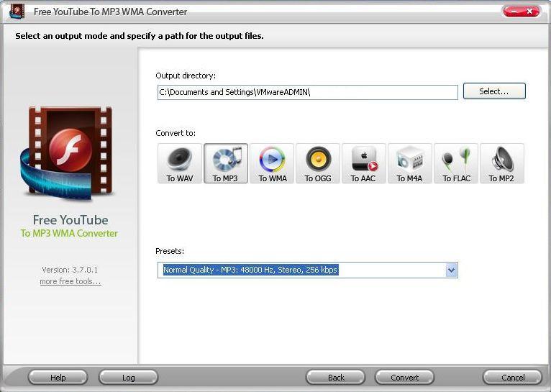Screen dimensions: 551x392
Task: Select the To MP2 format icon
Action: pos(502,163)
